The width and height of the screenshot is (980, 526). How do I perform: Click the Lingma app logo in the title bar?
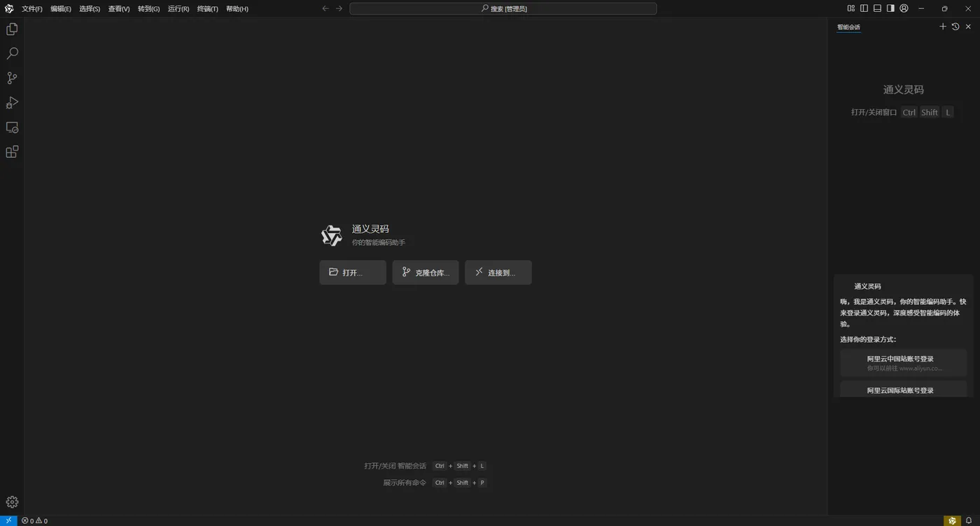click(9, 8)
